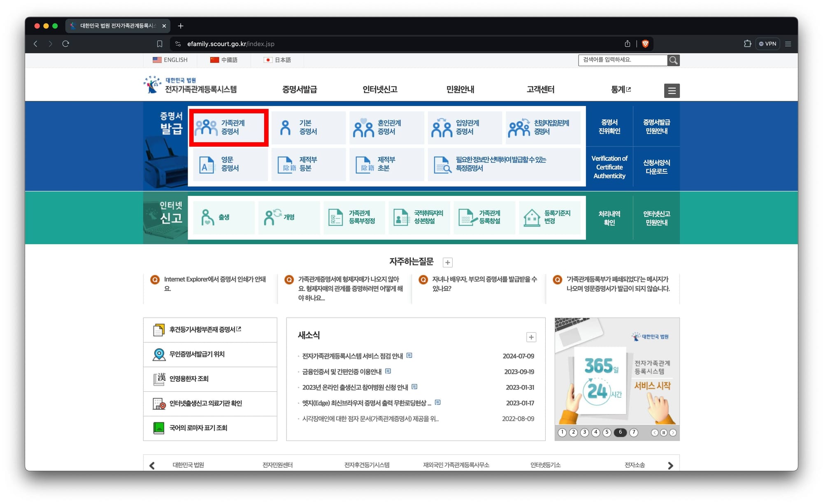Viewport: 823px width, 504px height.
Task: Click Verification of Certificate Authenticity
Action: [609, 167]
